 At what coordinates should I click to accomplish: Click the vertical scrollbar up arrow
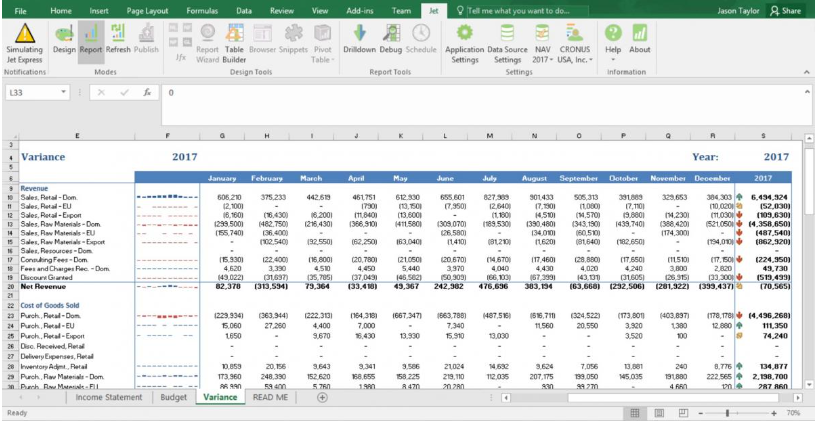tap(809, 138)
